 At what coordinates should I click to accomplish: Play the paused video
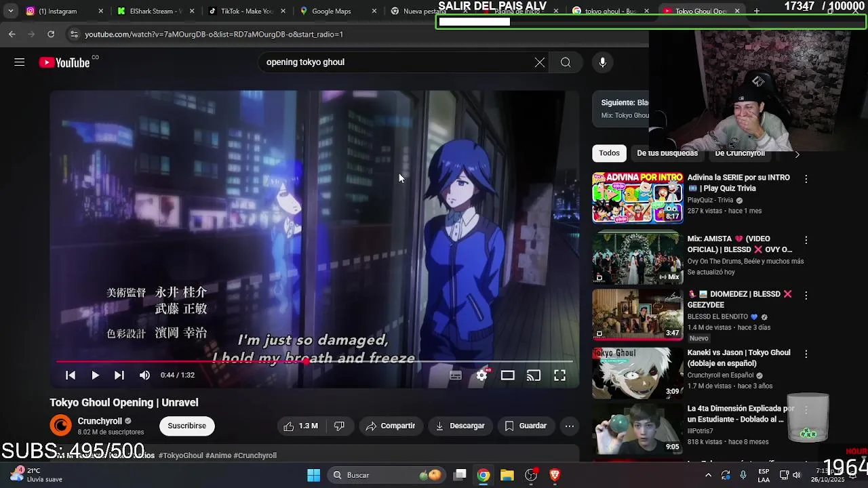click(x=95, y=375)
